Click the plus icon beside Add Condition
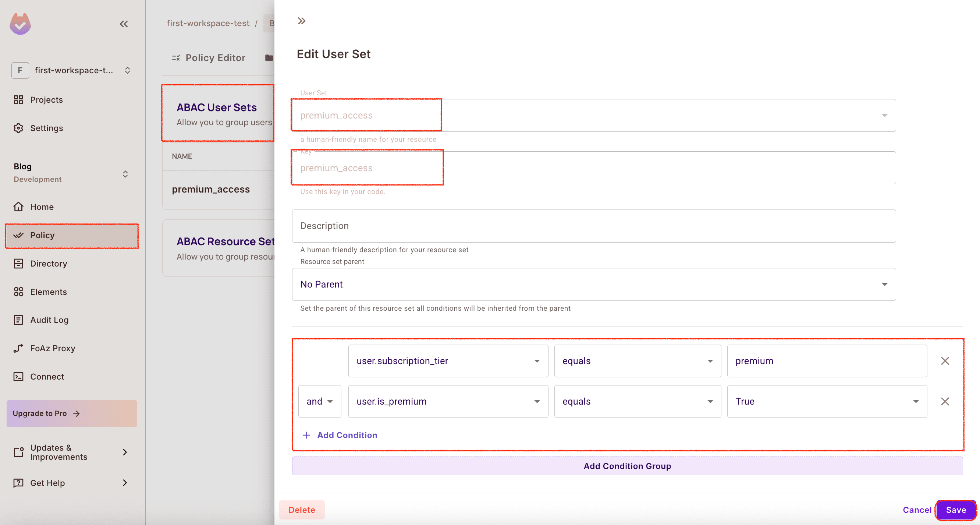The image size is (980, 525). tap(306, 435)
